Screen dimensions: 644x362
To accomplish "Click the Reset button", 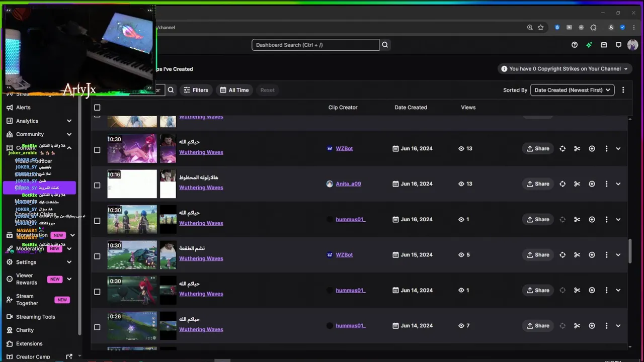I will tap(267, 90).
